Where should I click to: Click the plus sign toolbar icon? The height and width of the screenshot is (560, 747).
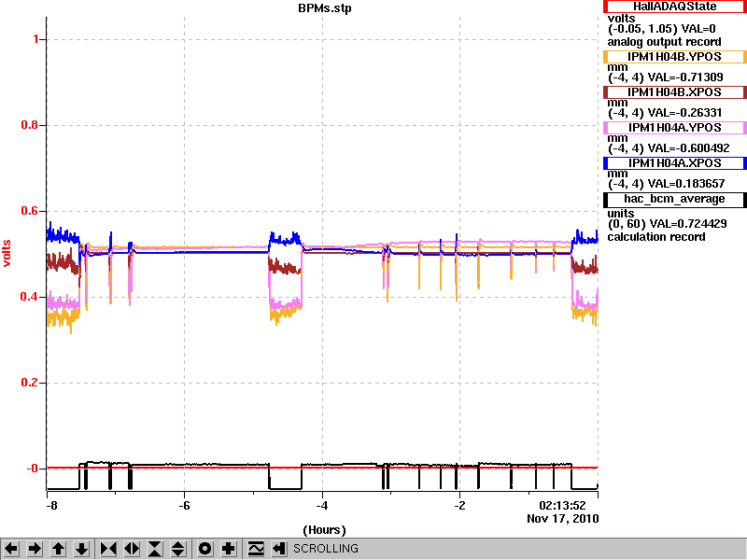point(229,549)
